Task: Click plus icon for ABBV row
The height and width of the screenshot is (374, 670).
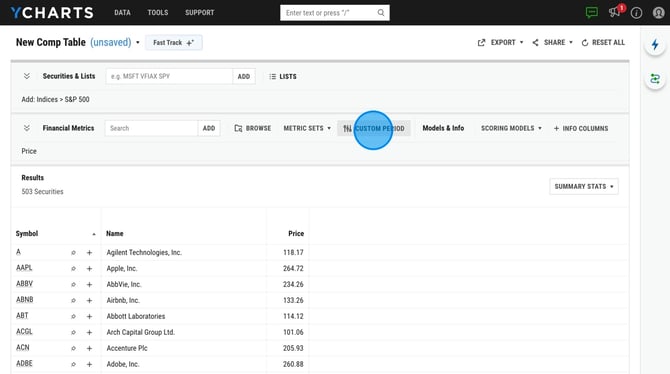Action: click(x=89, y=284)
